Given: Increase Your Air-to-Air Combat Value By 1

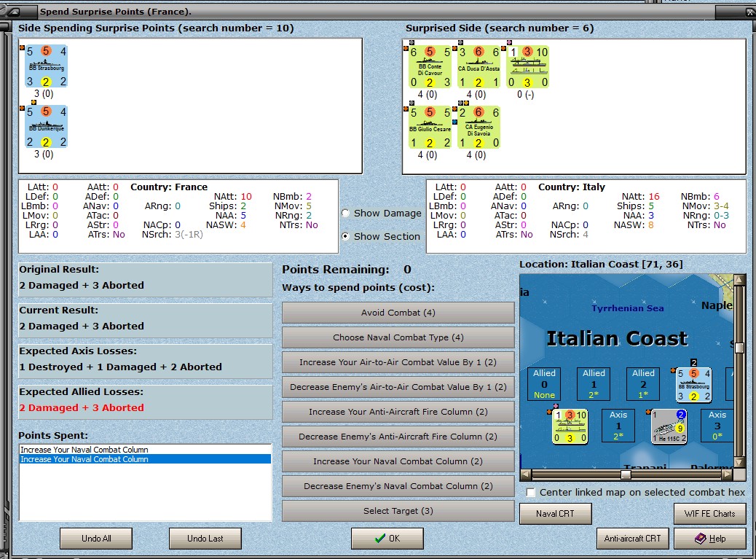Looking at the screenshot, I should coord(398,362).
